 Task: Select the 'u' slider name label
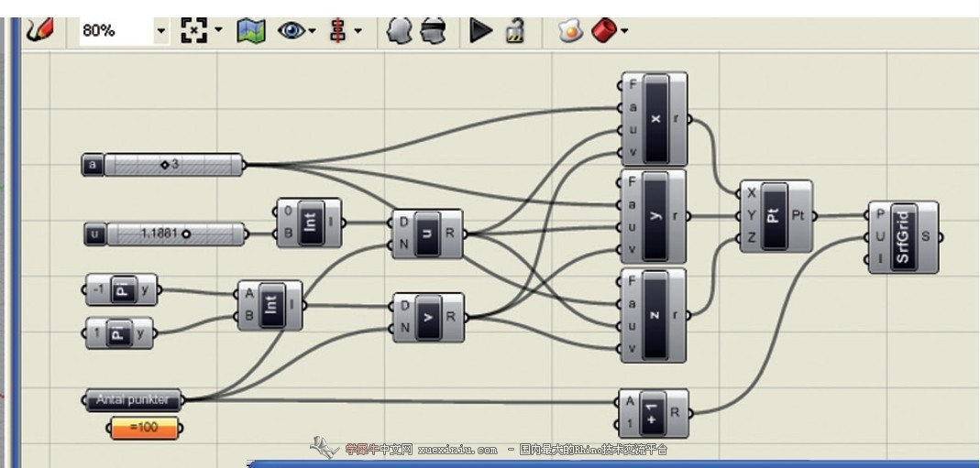point(95,234)
